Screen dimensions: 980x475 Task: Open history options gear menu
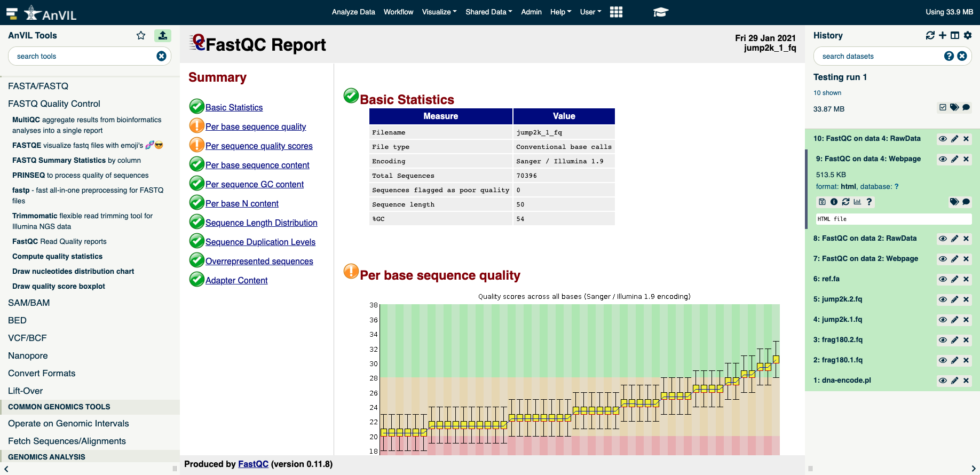pos(968,35)
